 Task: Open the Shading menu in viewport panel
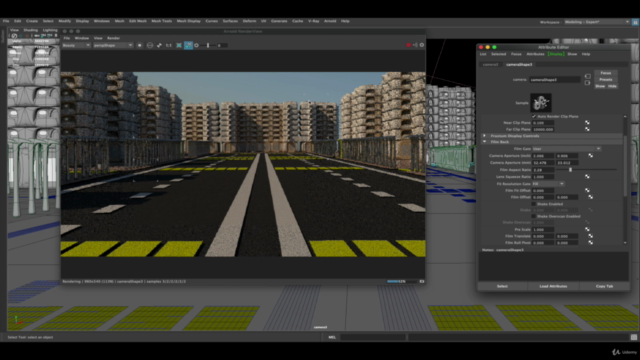(30, 30)
